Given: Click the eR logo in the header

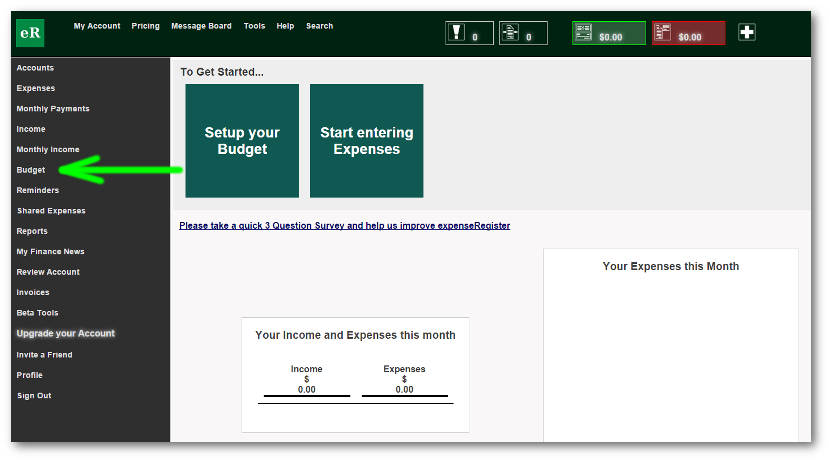Looking at the screenshot, I should pyautogui.click(x=30, y=33).
